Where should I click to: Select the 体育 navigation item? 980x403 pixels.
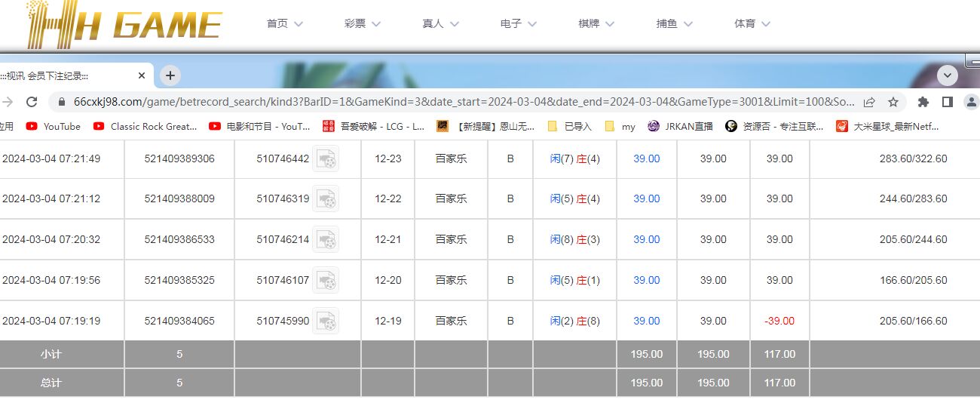(745, 24)
